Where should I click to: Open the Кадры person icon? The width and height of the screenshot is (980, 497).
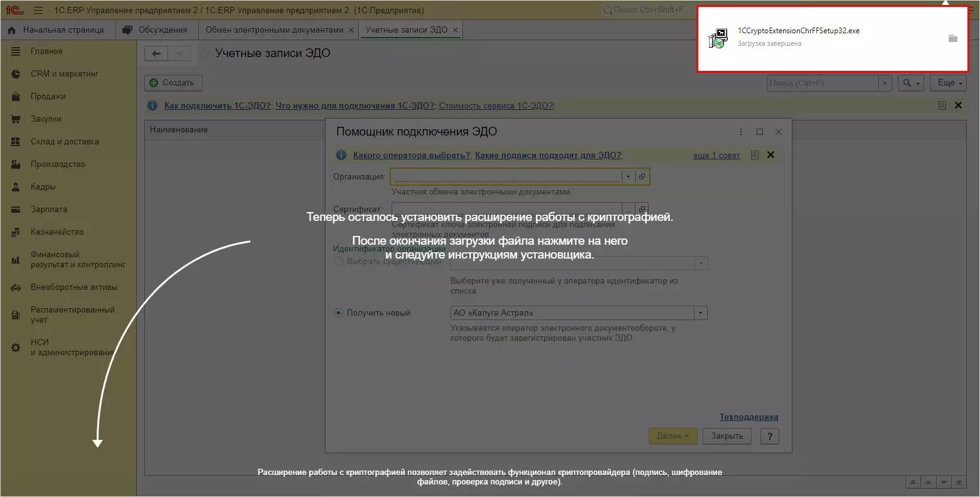16,187
